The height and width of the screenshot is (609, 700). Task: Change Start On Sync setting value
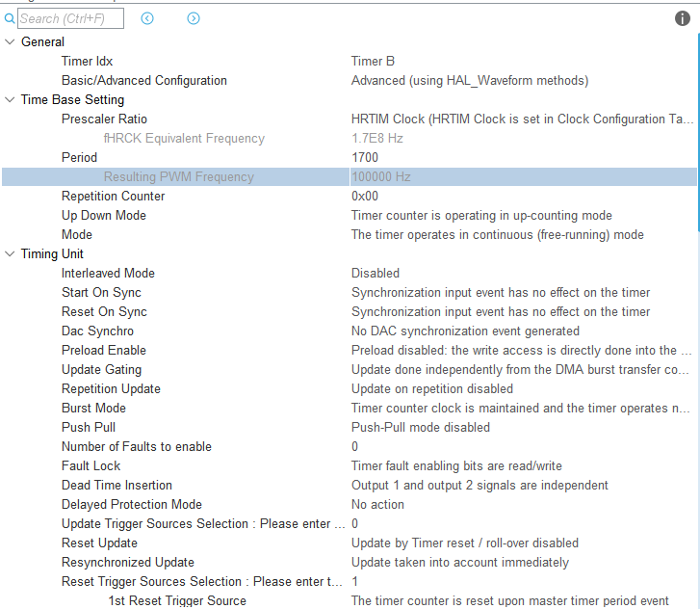(x=501, y=292)
